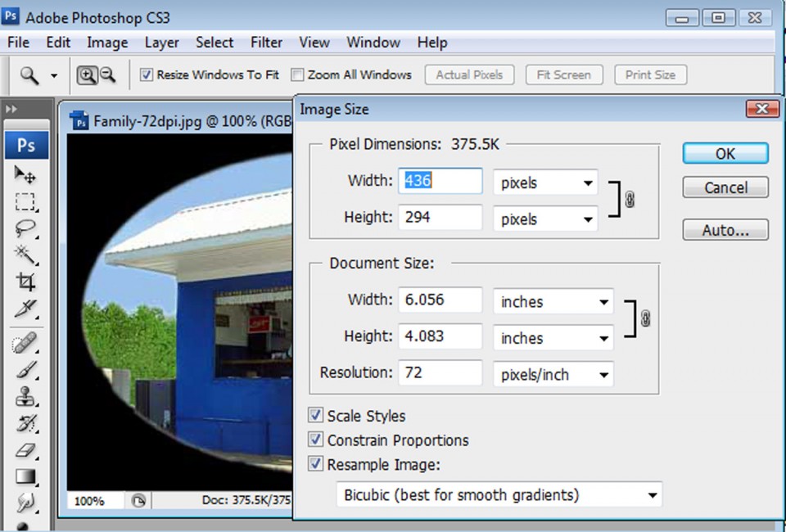Toggle Resample Image off
Viewport: 786px width, 532px height.
tap(315, 464)
